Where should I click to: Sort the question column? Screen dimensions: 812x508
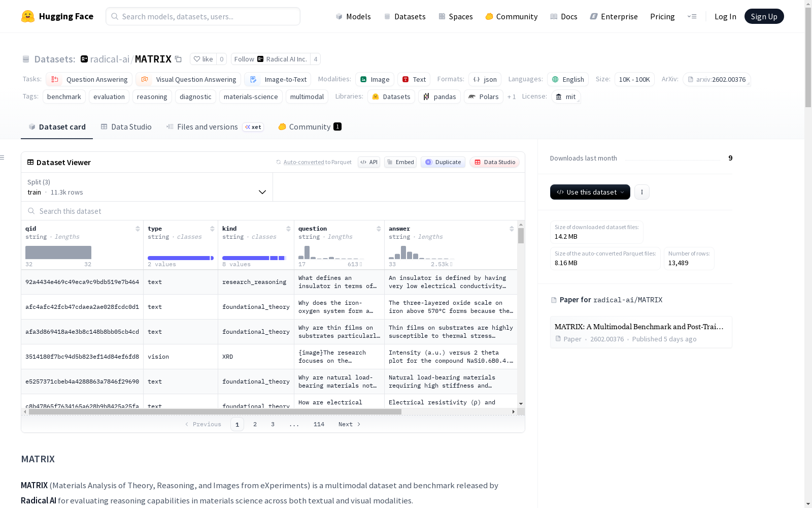tap(379, 229)
